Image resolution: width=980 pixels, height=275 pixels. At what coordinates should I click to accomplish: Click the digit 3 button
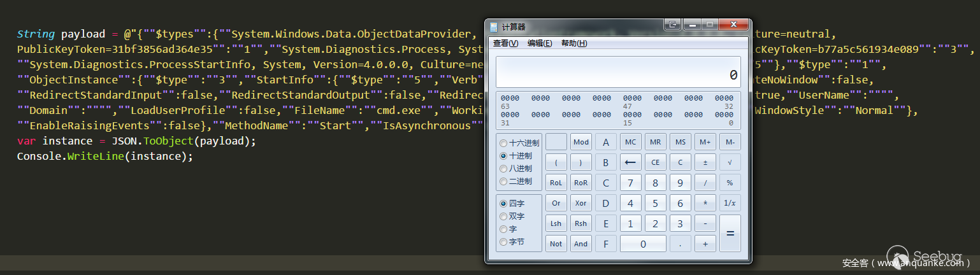pos(680,223)
